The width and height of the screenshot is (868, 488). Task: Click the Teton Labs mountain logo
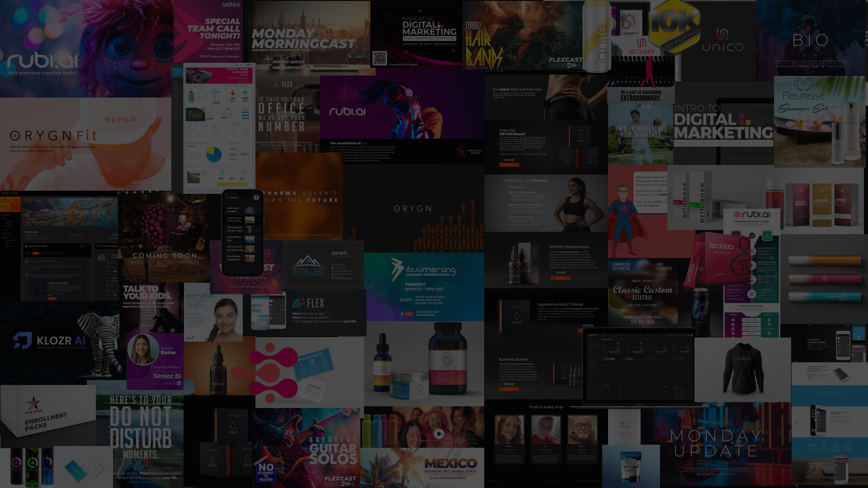click(307, 261)
